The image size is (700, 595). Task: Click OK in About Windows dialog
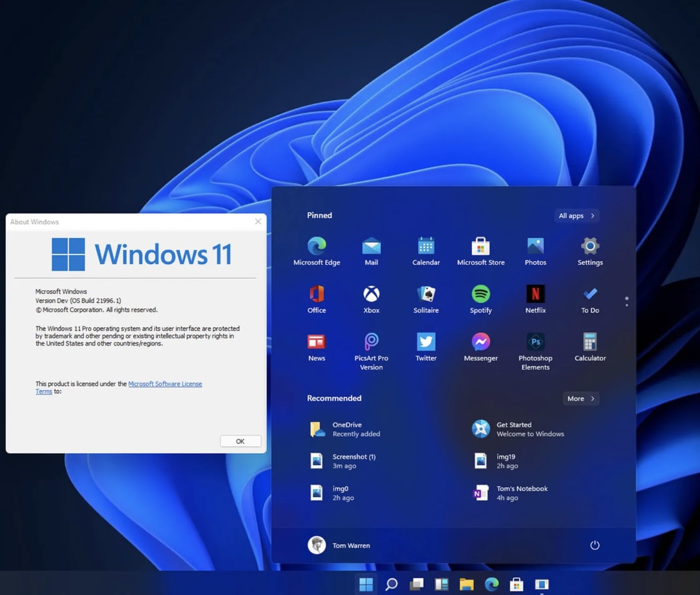point(240,441)
